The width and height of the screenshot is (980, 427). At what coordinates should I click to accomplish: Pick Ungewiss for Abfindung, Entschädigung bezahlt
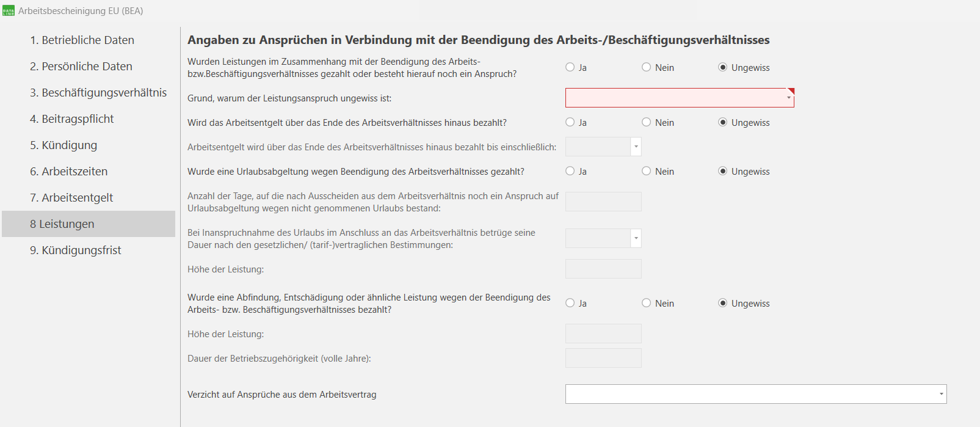[x=722, y=303]
